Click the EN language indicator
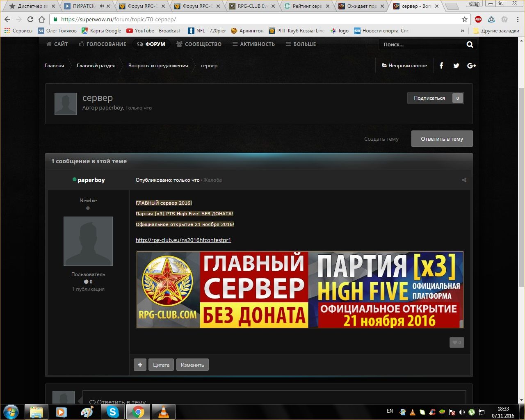 coord(390,411)
